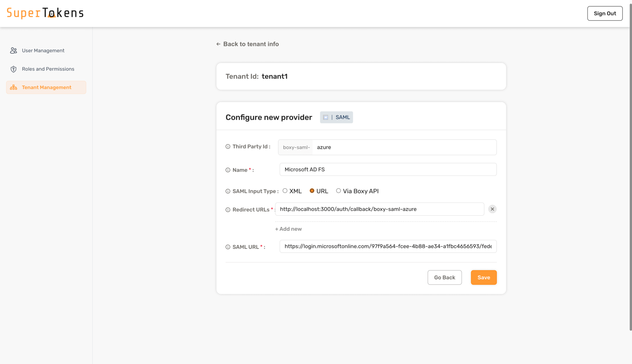Screen dimensions: 632x364
Task: Click info icon beside Redirect URLs
Action: pos(228,210)
